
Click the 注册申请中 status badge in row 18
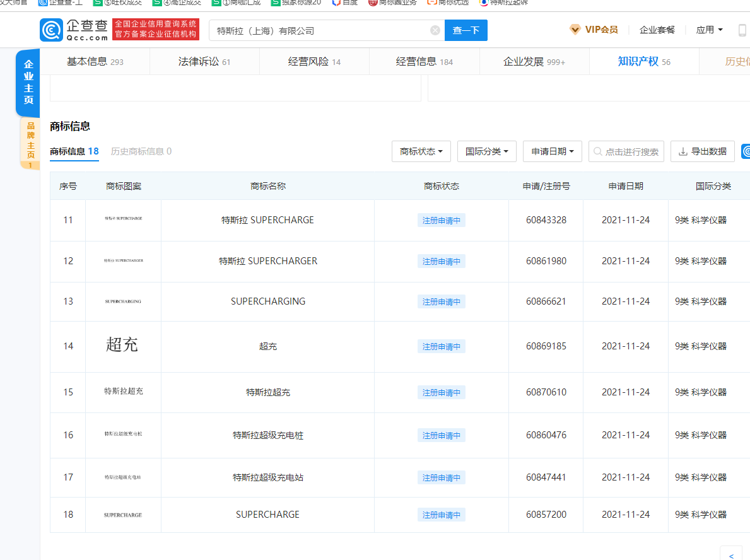[441, 515]
